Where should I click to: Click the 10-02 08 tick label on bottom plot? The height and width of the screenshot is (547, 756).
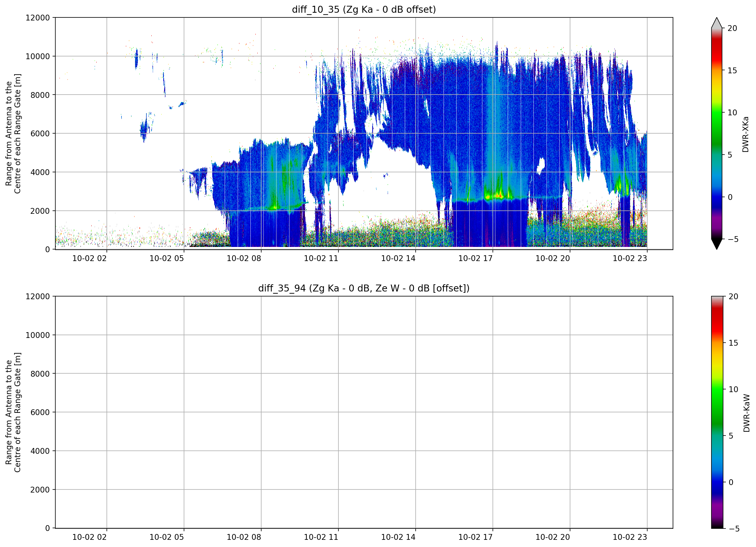[x=244, y=537]
